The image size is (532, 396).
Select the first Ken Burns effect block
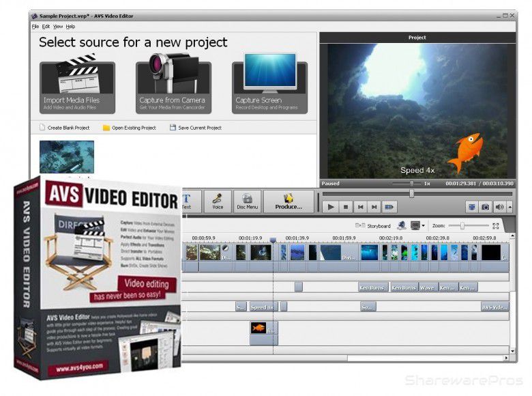372,287
